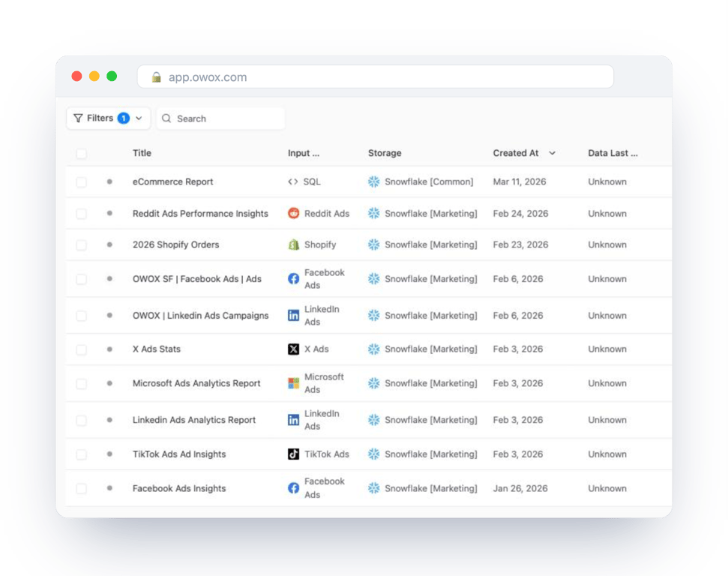
Task: Click the X Ads logo icon
Action: pos(293,349)
